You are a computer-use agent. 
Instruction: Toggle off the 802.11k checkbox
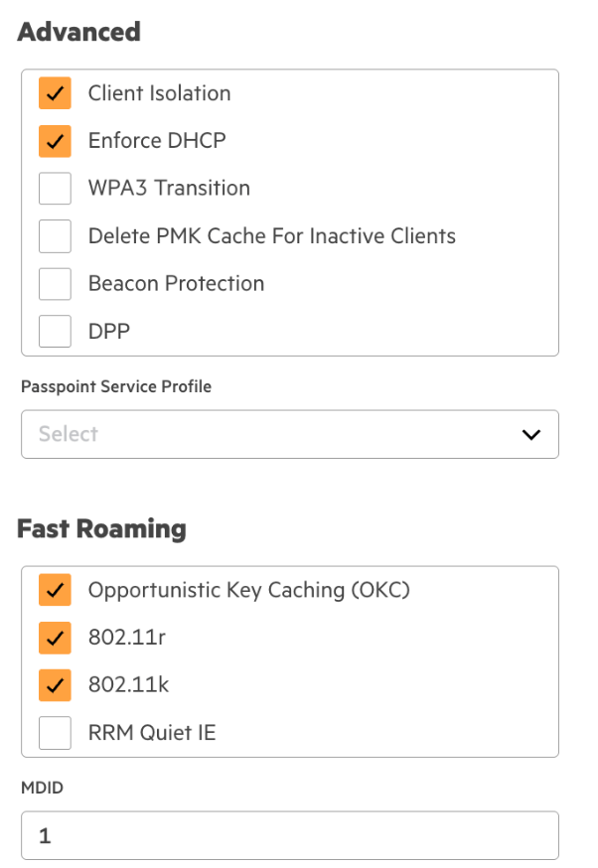point(55,685)
